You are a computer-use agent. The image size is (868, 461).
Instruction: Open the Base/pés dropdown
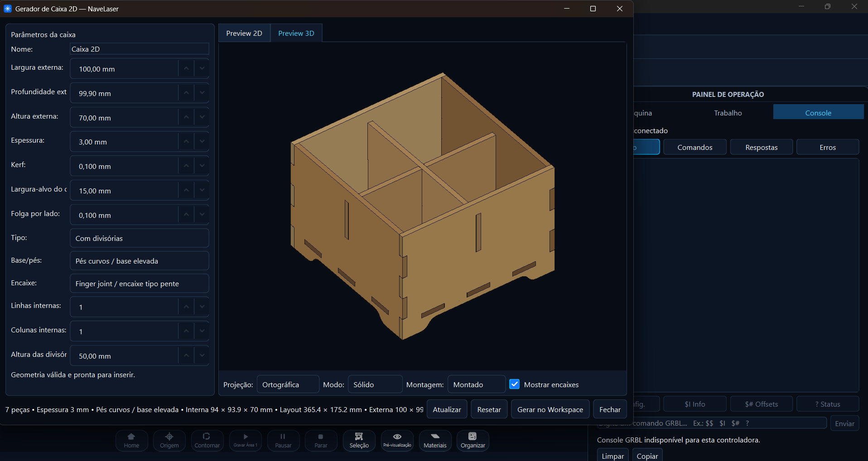(x=140, y=261)
